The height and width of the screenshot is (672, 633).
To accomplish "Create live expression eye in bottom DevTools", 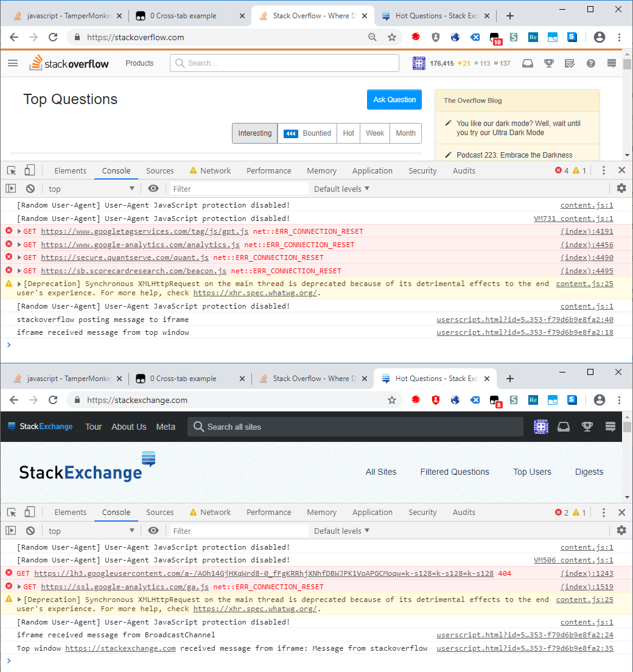I will tap(153, 531).
